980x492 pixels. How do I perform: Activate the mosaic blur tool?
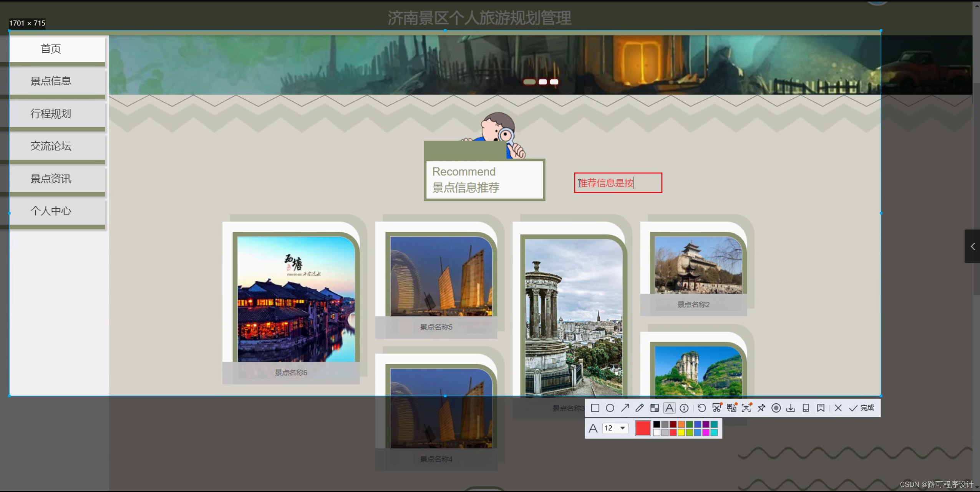pyautogui.click(x=655, y=408)
